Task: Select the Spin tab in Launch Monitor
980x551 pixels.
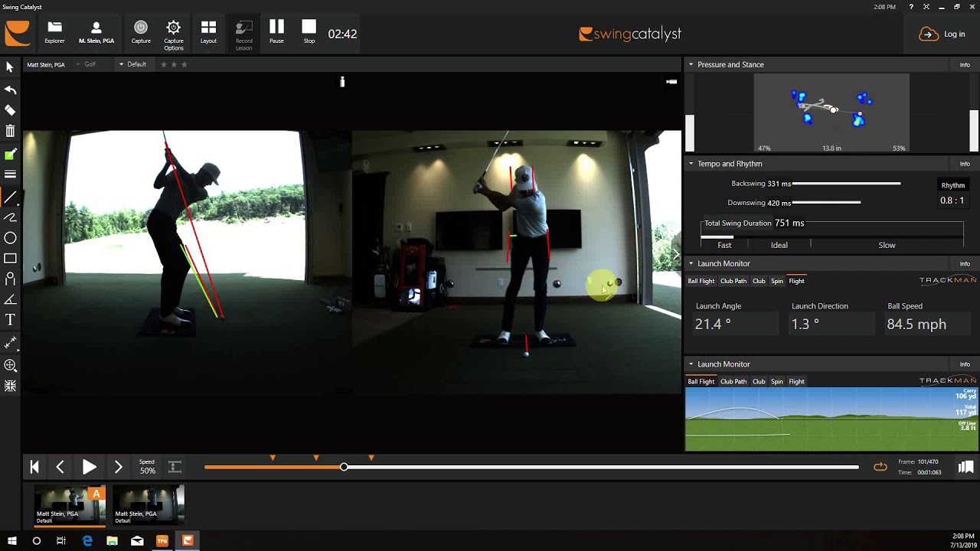Action: coord(776,281)
